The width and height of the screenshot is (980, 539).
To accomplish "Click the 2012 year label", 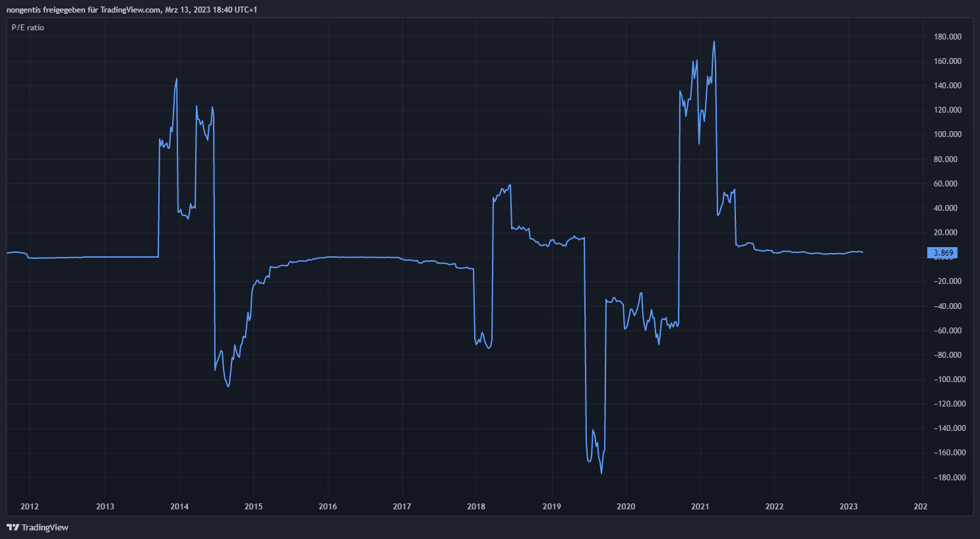I will click(30, 507).
